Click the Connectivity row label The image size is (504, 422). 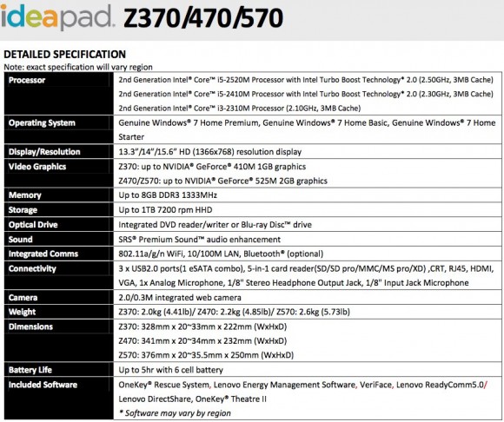click(x=32, y=269)
